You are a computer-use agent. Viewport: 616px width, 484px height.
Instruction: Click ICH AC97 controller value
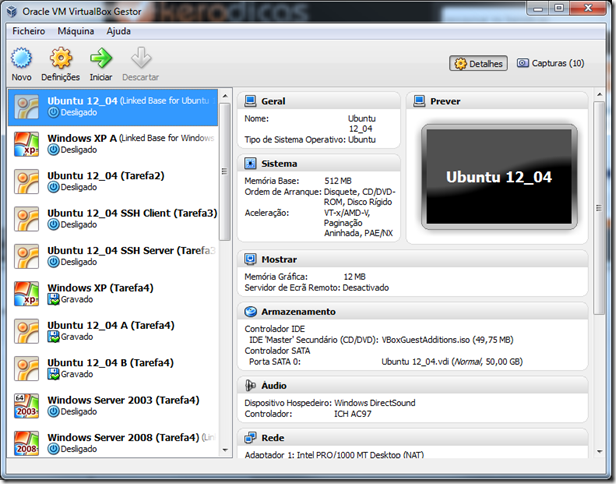click(352, 414)
